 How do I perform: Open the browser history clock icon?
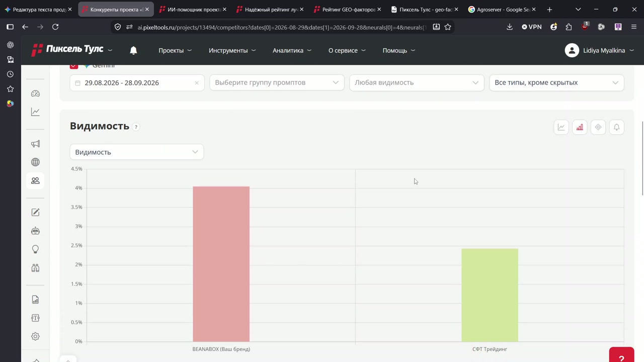click(10, 74)
